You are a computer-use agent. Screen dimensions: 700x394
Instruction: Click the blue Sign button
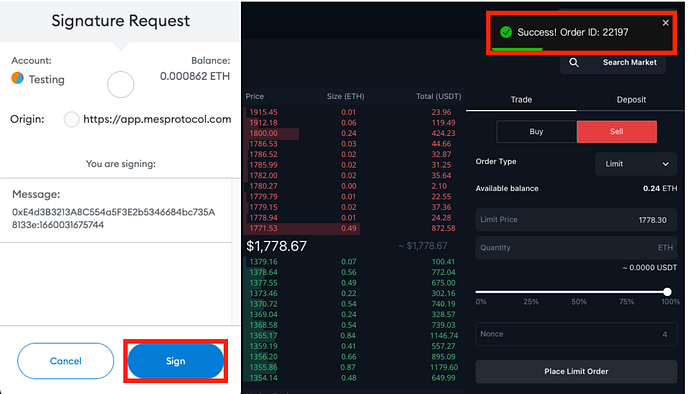point(175,361)
